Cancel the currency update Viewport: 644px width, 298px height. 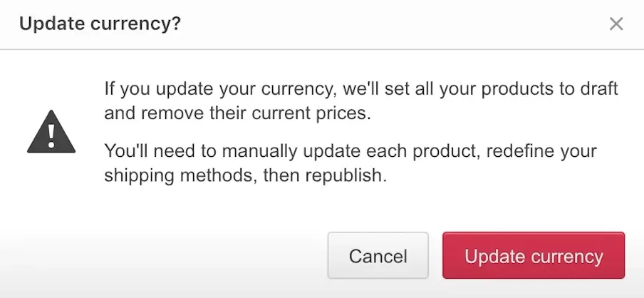click(x=378, y=255)
